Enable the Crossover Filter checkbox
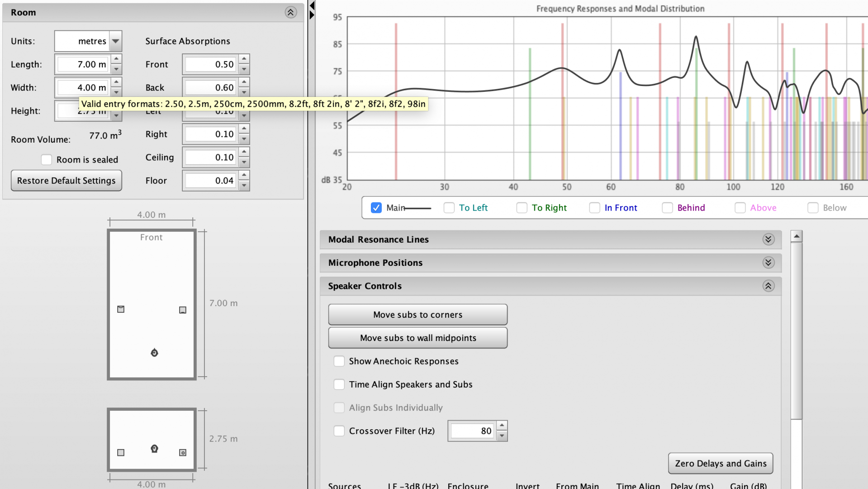The width and height of the screenshot is (868, 489). point(339,431)
